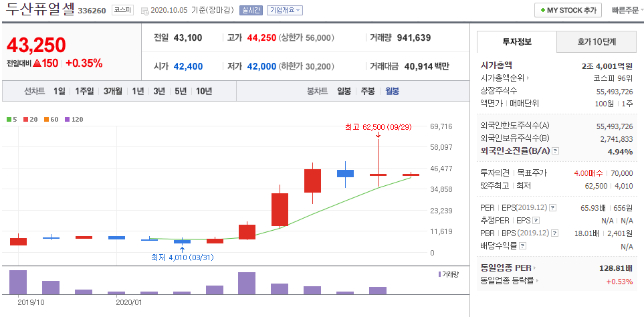
Task: Click the 전일 value 43,100
Action: [x=188, y=37]
